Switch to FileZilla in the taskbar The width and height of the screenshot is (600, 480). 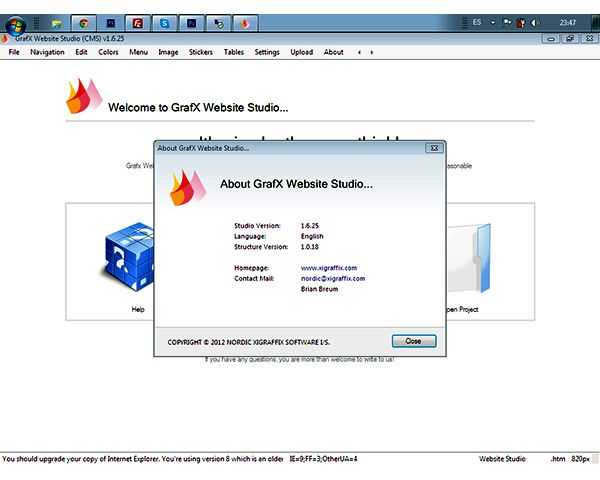click(x=137, y=24)
